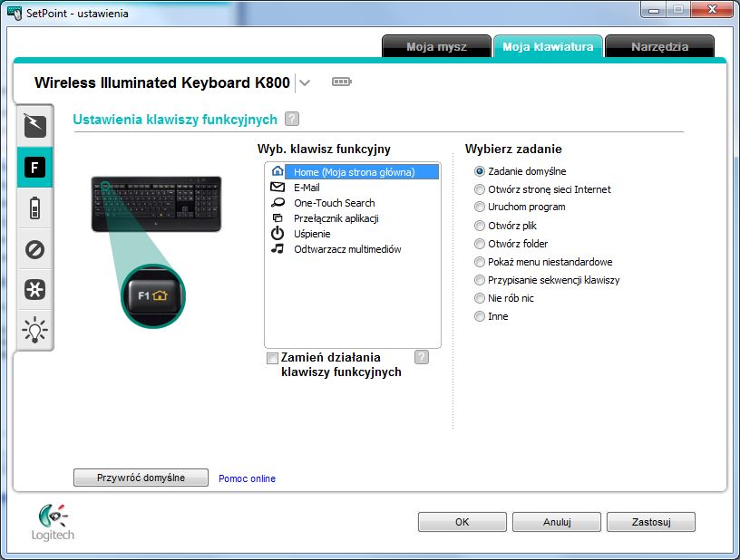Select Uruchom program option
740x560 pixels.
click(480, 207)
